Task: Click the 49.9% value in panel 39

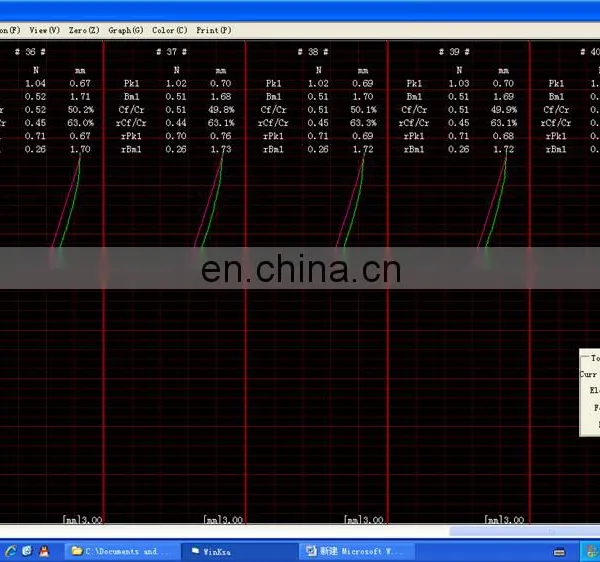Action: click(504, 110)
